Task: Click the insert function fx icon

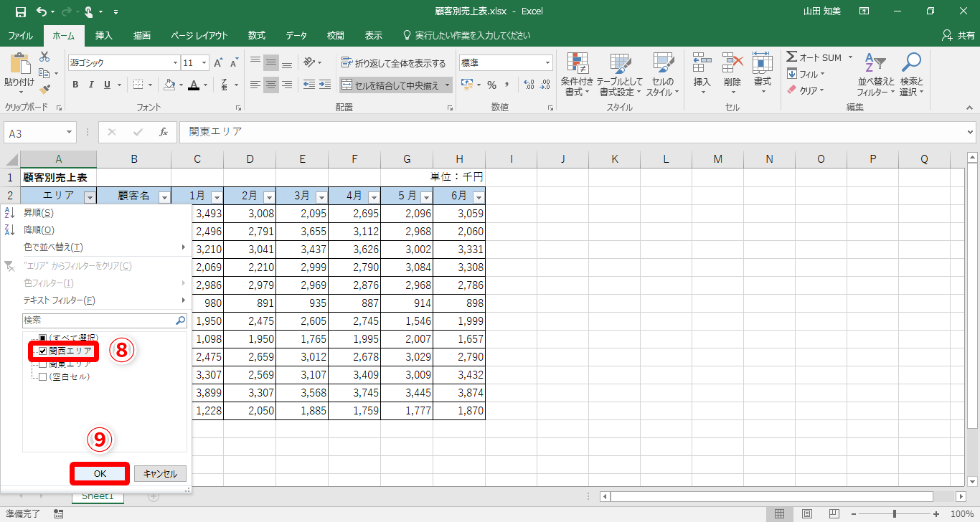Action: 164,132
